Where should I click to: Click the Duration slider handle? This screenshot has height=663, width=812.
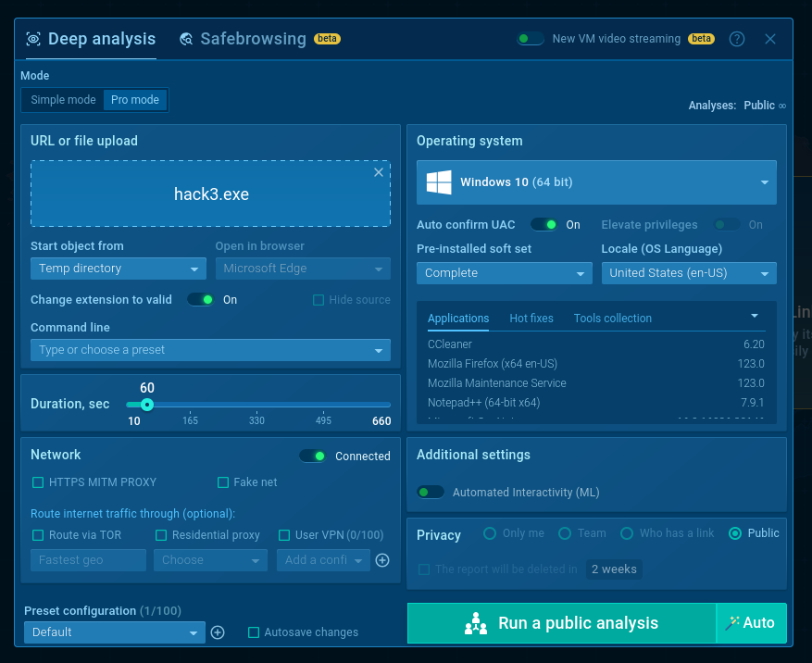(x=147, y=405)
